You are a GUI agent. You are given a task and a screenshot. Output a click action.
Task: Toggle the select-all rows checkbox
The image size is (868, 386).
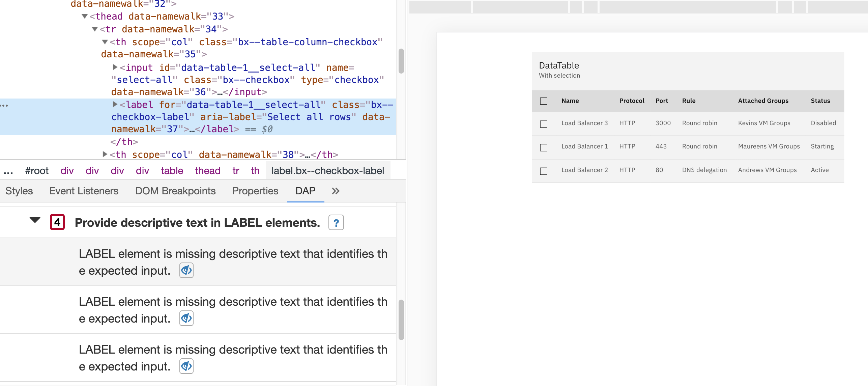pyautogui.click(x=544, y=101)
